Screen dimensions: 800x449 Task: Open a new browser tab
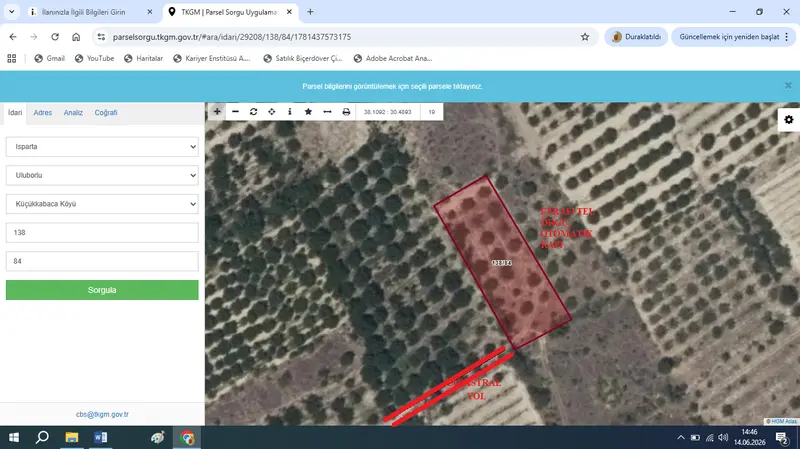coord(310,12)
